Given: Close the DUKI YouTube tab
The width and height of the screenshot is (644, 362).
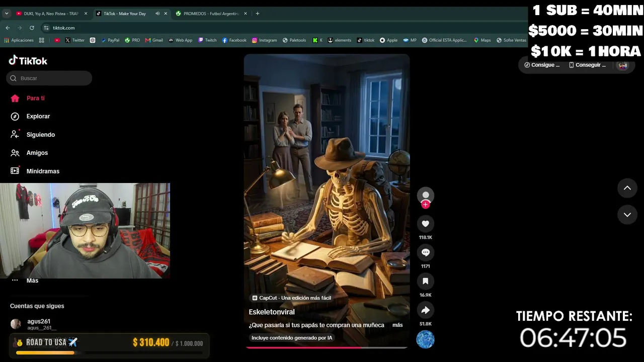Looking at the screenshot, I should click(x=86, y=14).
